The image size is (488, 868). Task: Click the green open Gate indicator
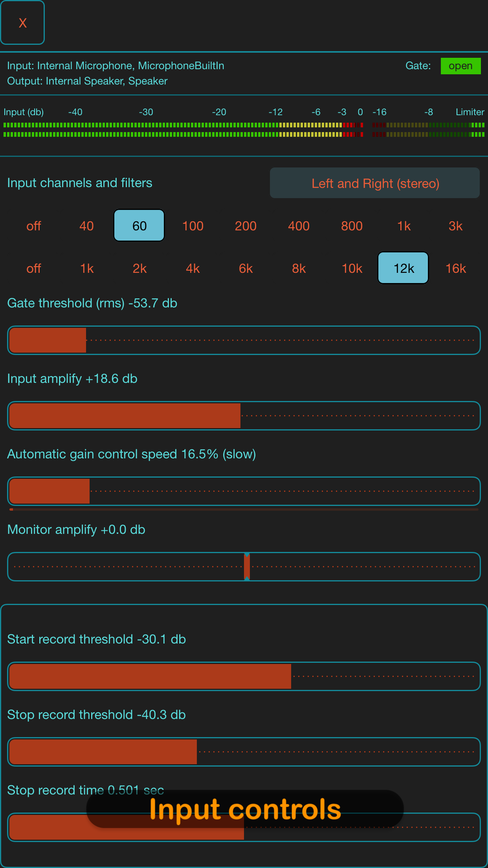[x=460, y=66]
